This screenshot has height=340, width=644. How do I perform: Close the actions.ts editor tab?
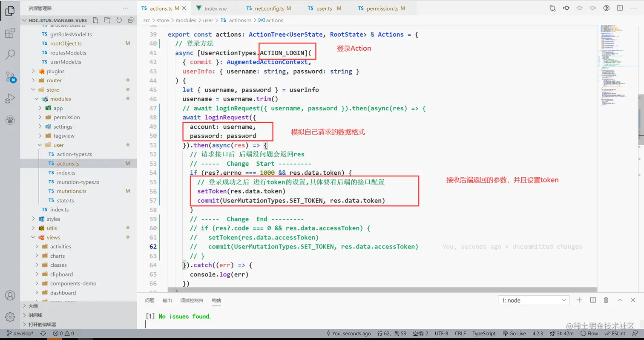[x=184, y=9]
